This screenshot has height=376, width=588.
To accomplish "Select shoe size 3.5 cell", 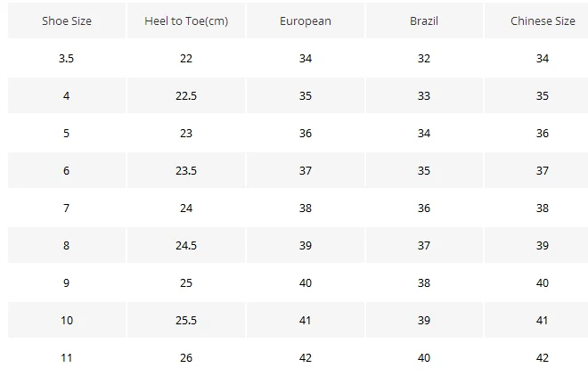I will [67, 58].
